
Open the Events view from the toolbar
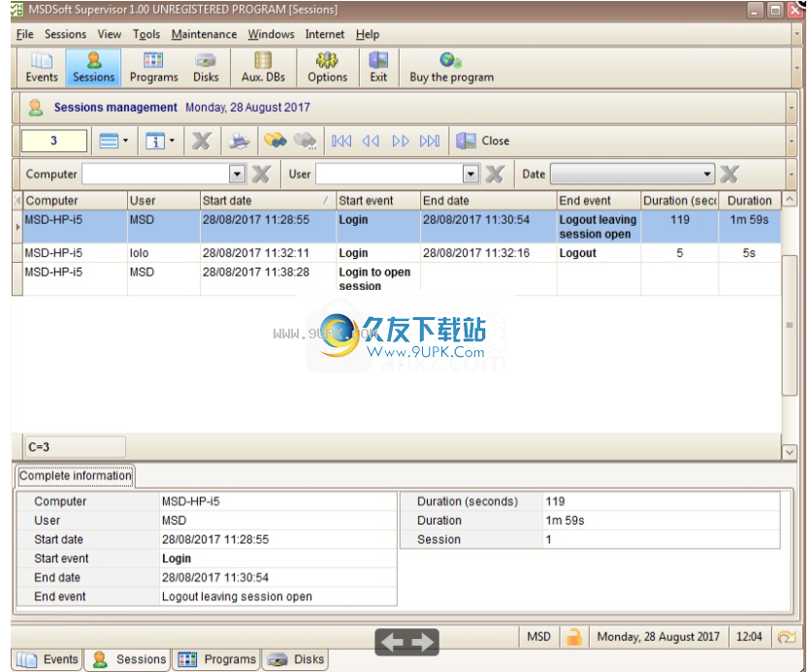pos(42,67)
